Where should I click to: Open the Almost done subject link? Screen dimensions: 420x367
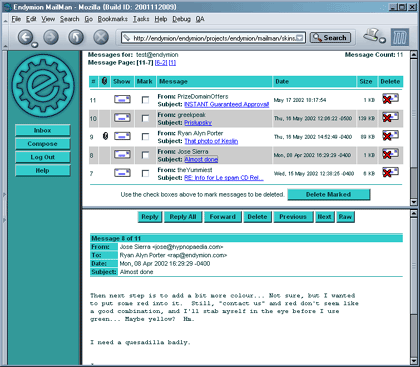tap(201, 159)
